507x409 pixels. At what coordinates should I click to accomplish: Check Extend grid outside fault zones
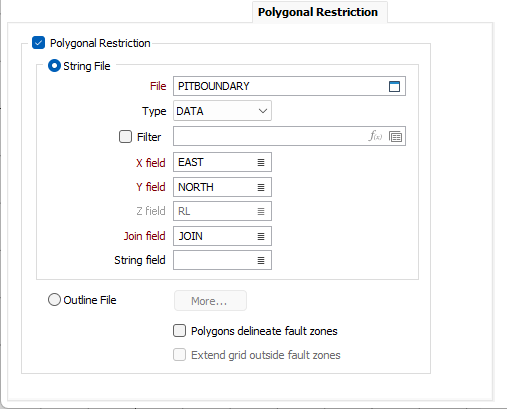(179, 355)
